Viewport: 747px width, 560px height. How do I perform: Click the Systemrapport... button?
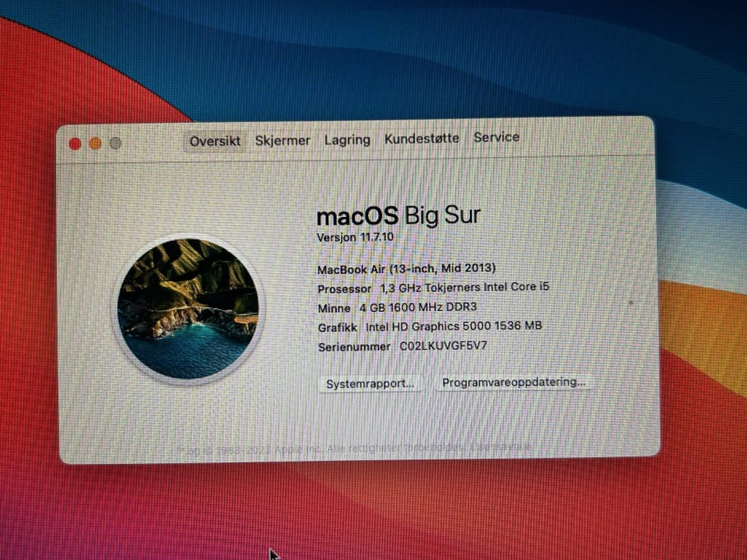tap(370, 383)
